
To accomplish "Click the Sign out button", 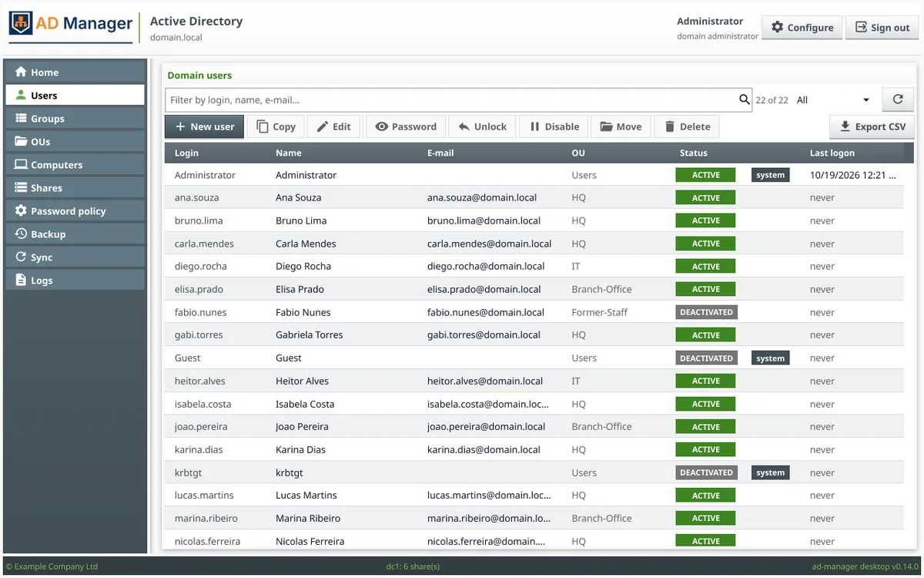I will coord(882,27).
